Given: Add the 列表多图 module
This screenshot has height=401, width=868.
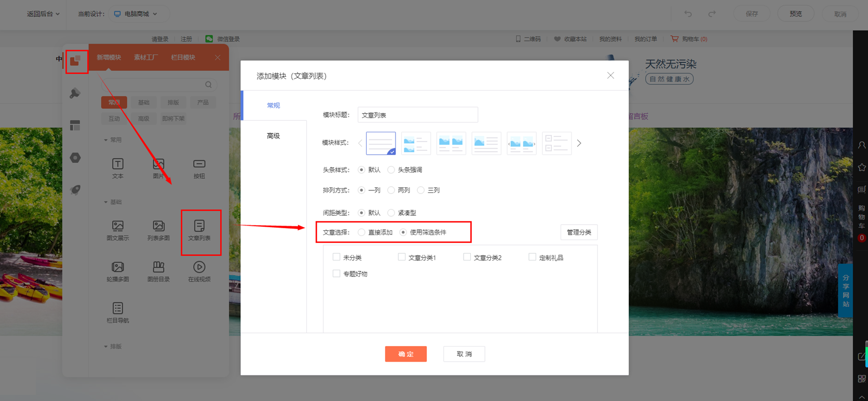Looking at the screenshot, I should click(x=158, y=226).
